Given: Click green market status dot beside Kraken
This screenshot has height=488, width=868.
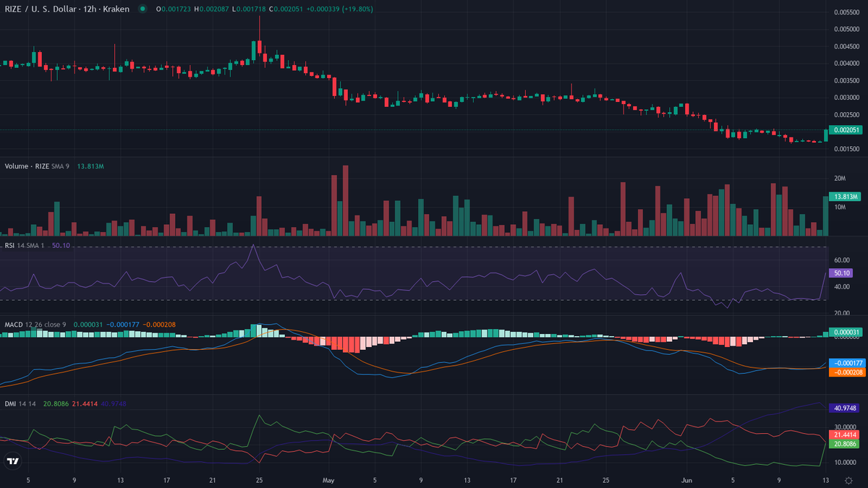Looking at the screenshot, I should coord(142,9).
